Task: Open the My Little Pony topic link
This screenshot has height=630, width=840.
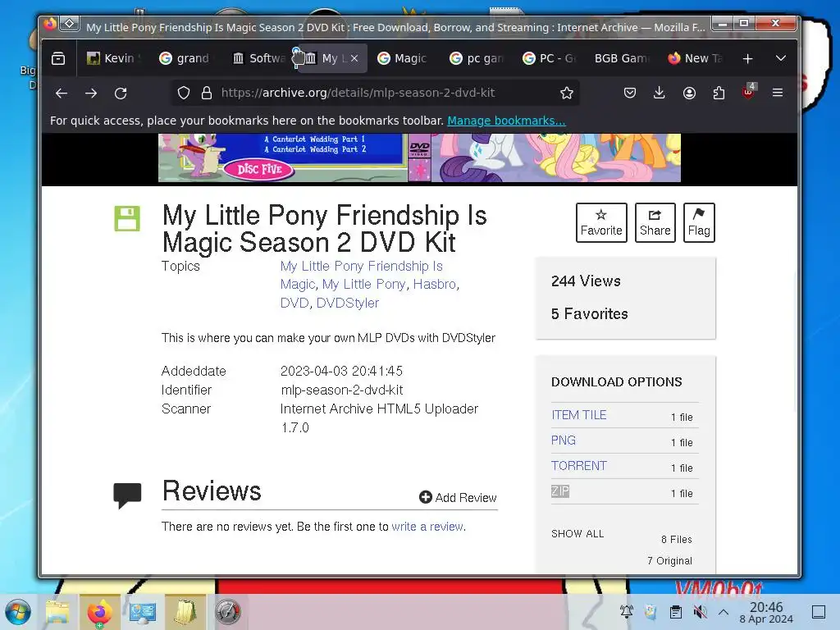Action: 364,284
